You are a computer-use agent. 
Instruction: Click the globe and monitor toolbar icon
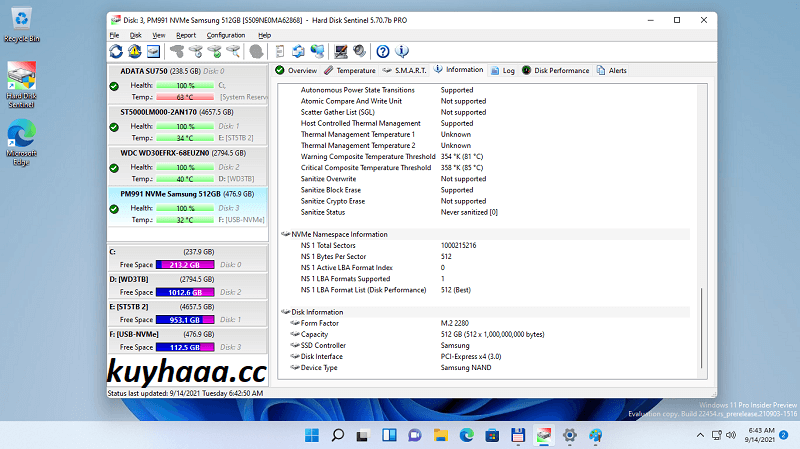[317, 51]
